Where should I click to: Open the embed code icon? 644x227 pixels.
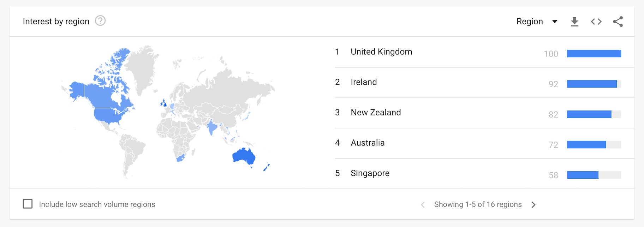tap(596, 22)
